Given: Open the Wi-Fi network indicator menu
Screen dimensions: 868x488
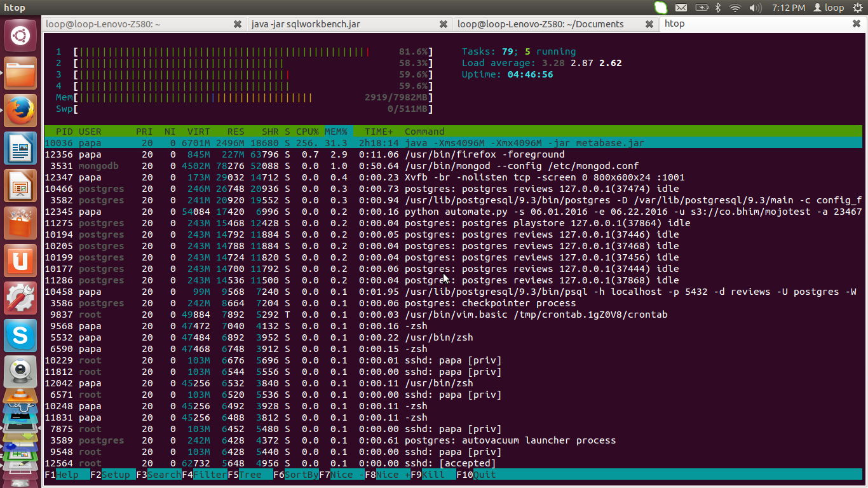Looking at the screenshot, I should pos(736,8).
